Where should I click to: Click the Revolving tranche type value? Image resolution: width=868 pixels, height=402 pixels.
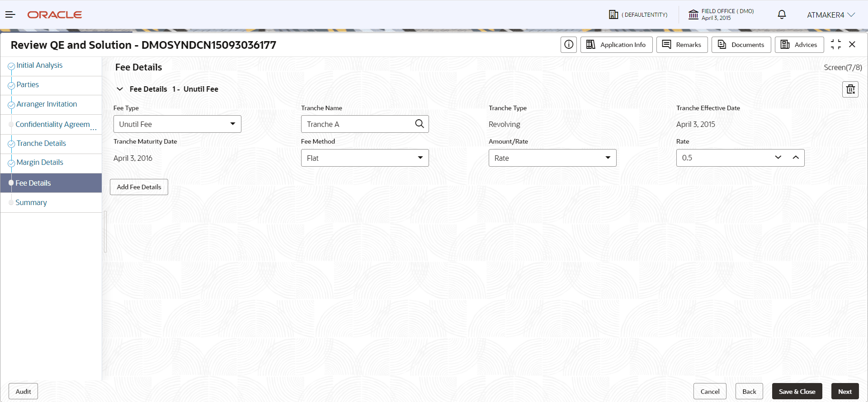(x=505, y=124)
